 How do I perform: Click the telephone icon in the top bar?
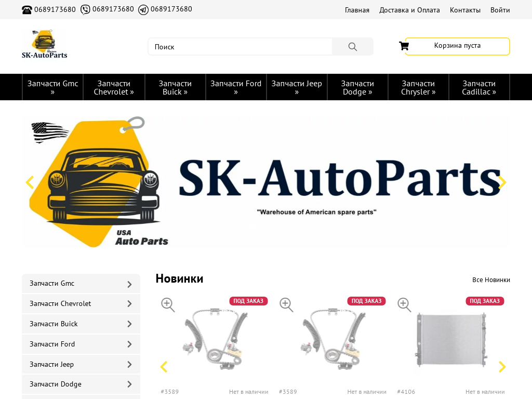click(x=27, y=10)
